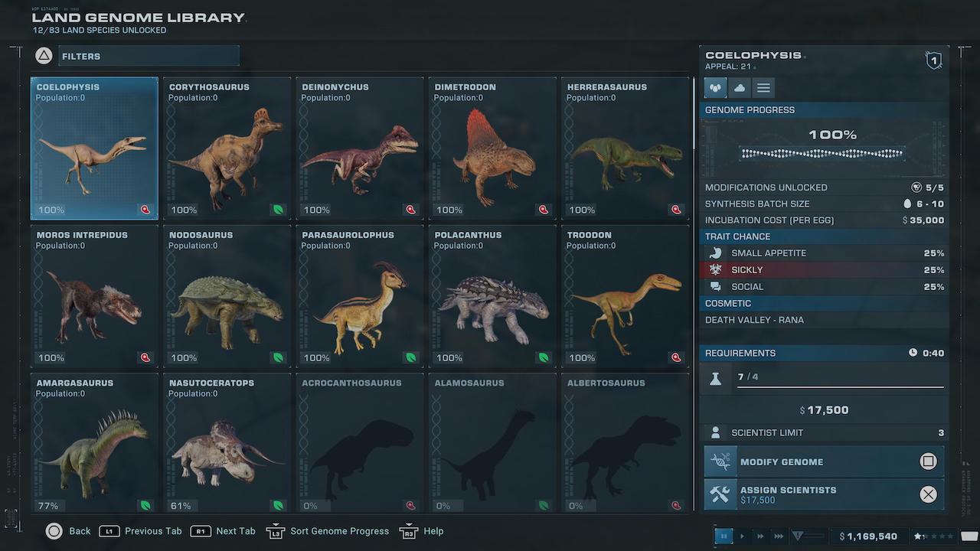Screen dimensions: 980x551
Task: Click the genome progress 100% bar
Action: (x=823, y=154)
